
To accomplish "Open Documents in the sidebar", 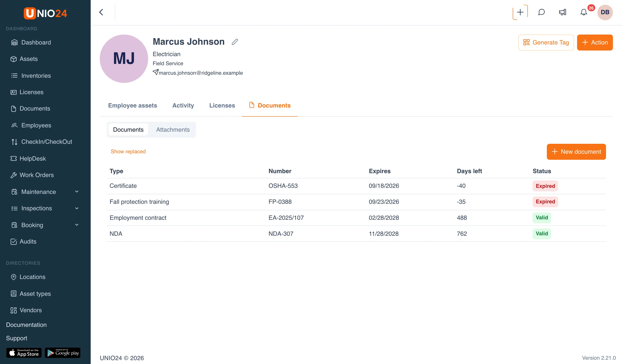I will 30,109.
